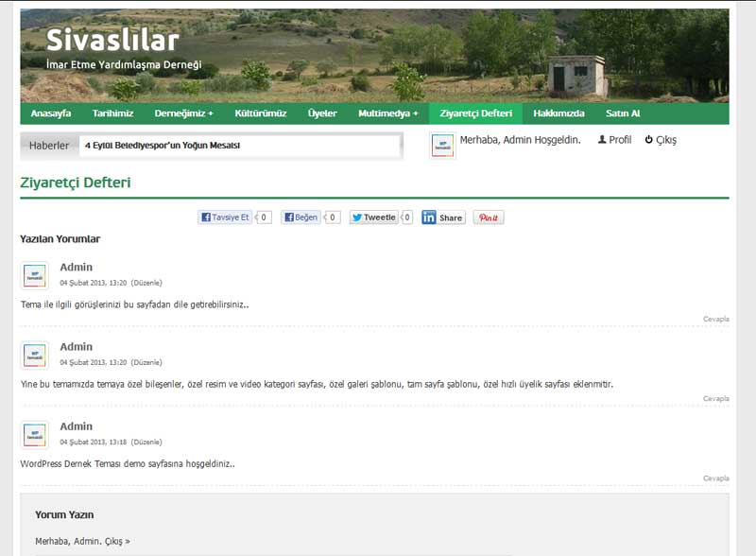Screen dimensions: 756x556
Task: Click Cevapla under 'Tema ile ilgili' comment
Action: (716, 319)
